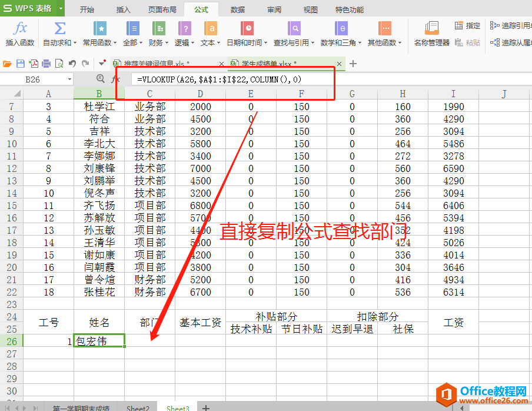The height and width of the screenshot is (411, 532).
Task: Select column D header
Action: coord(201,94)
